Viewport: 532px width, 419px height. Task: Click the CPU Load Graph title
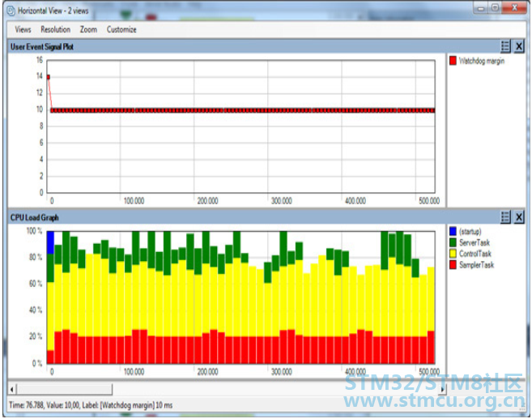coord(34,217)
